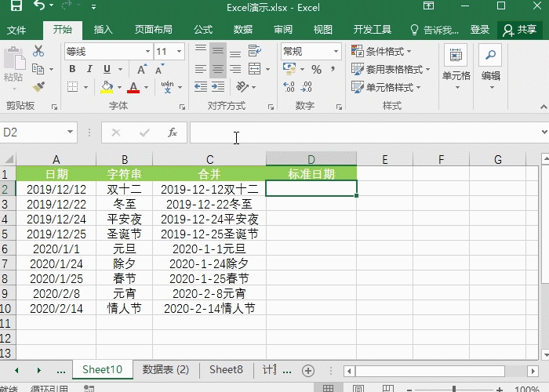
Task: Click the 登录 sign-in link
Action: (x=480, y=30)
